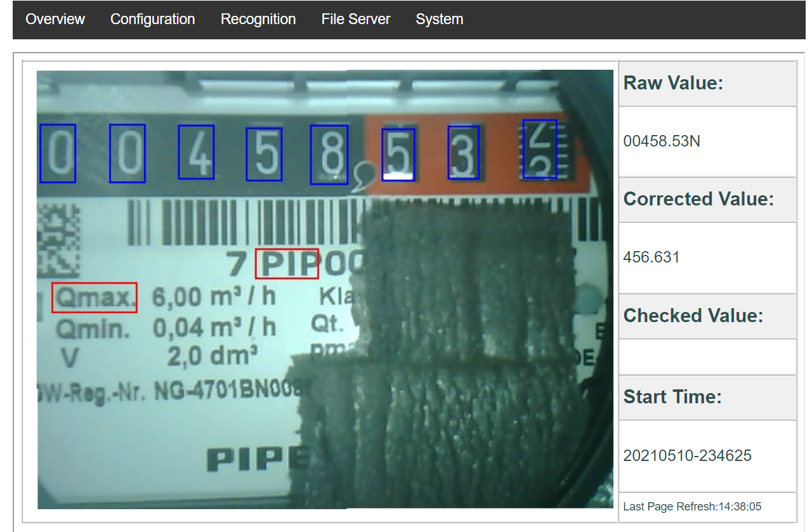Click the digit box showing 5 on red
812x532 pixels.
[398, 155]
